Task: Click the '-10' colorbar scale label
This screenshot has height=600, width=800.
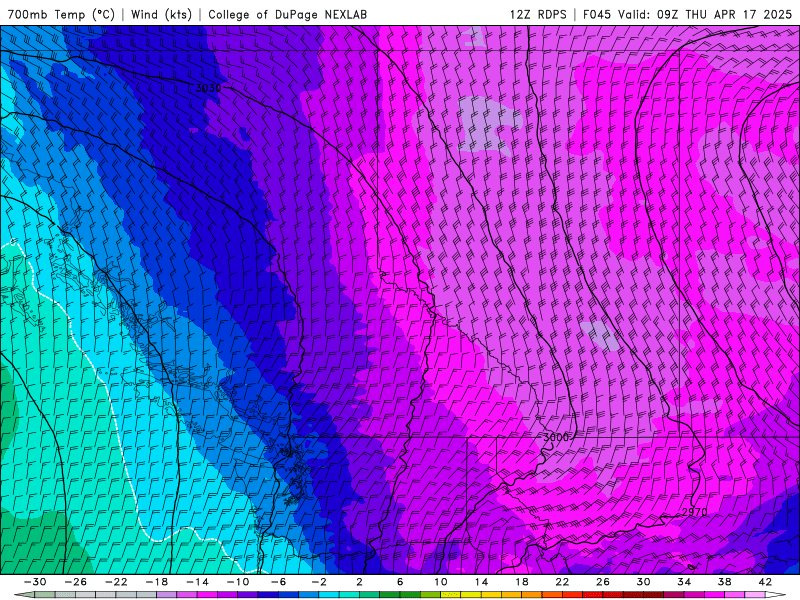Action: (238, 582)
